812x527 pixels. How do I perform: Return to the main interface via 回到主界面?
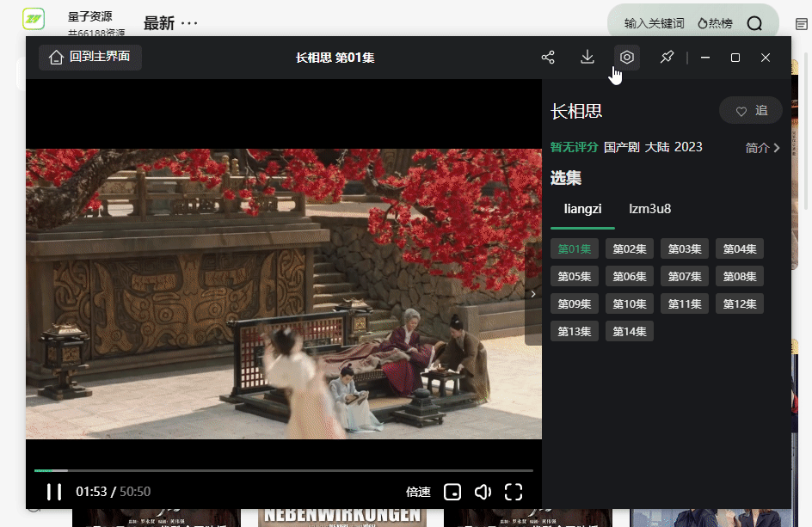click(x=90, y=57)
